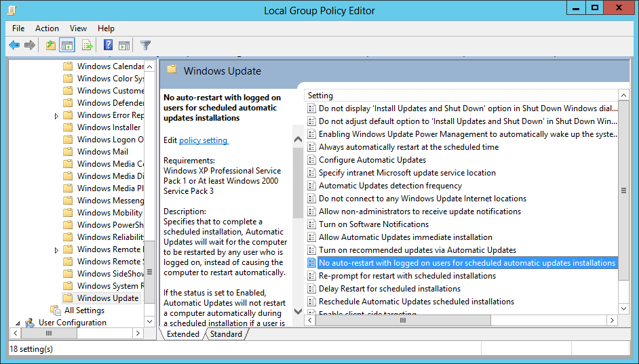Select the All Settings tree item
The width and height of the screenshot is (639, 364).
84,310
